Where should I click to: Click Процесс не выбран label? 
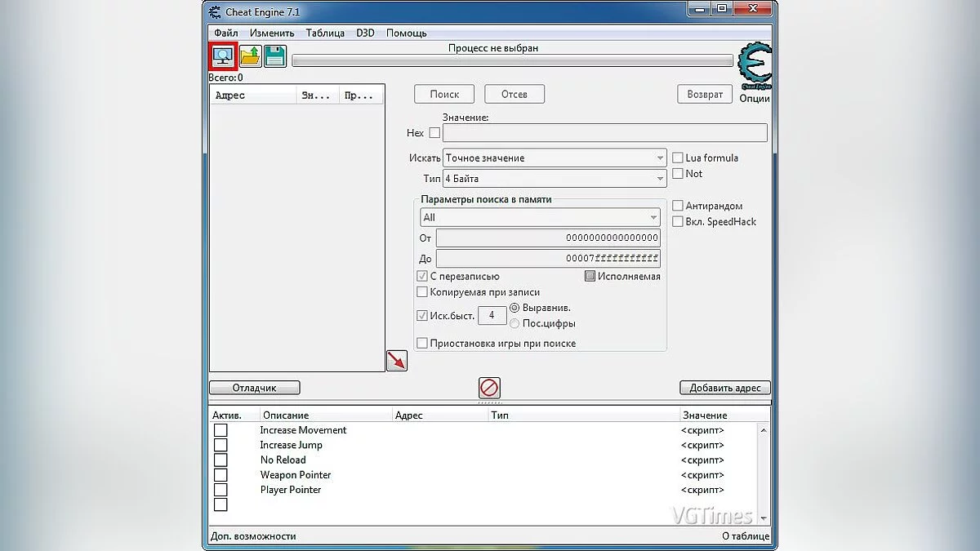(493, 48)
